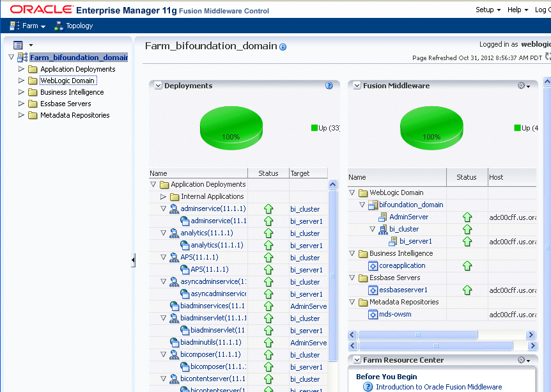This screenshot has height=392, width=551.
Task: Open biadminservices deployment link
Action: tap(213, 306)
